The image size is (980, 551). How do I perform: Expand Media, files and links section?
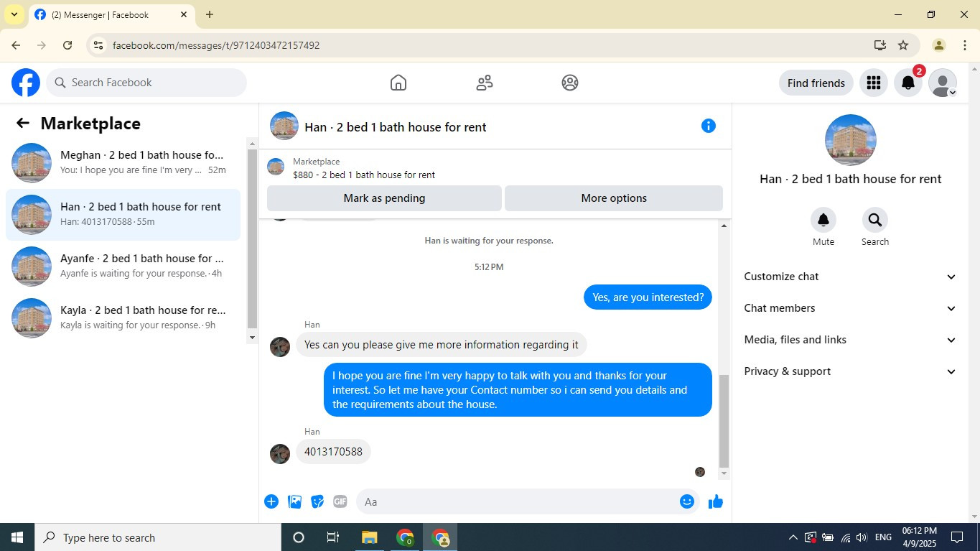coord(850,340)
